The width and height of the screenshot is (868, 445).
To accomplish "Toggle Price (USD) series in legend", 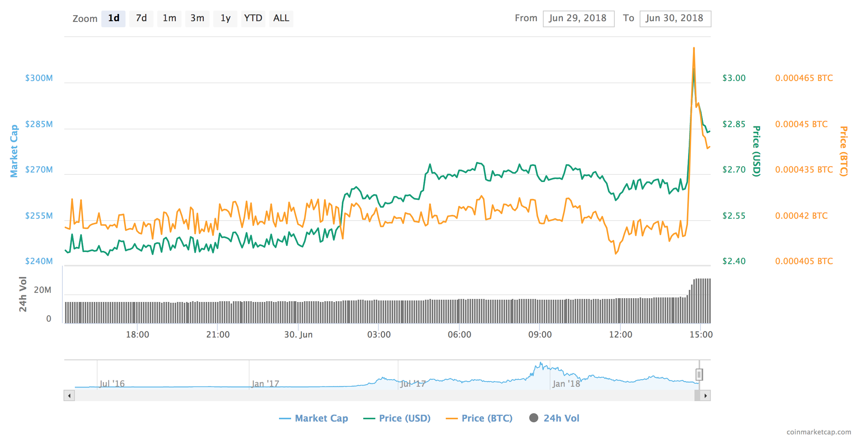I will pyautogui.click(x=397, y=418).
